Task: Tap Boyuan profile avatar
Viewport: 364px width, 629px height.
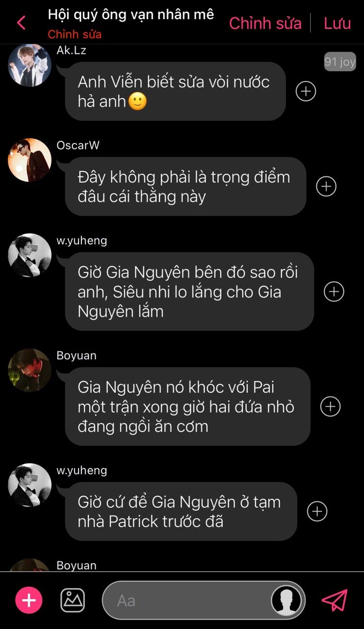Action: [x=29, y=370]
